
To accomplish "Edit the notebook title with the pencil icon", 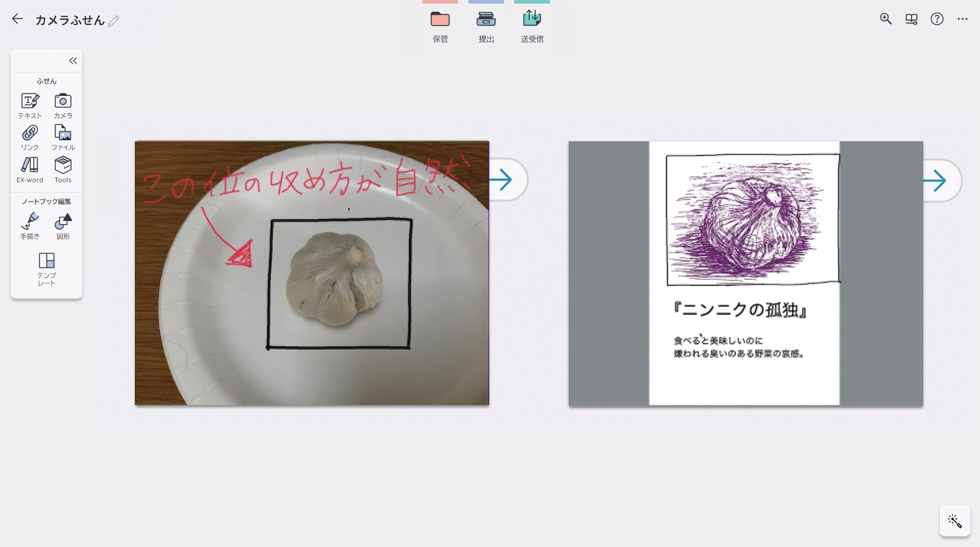I will (113, 21).
